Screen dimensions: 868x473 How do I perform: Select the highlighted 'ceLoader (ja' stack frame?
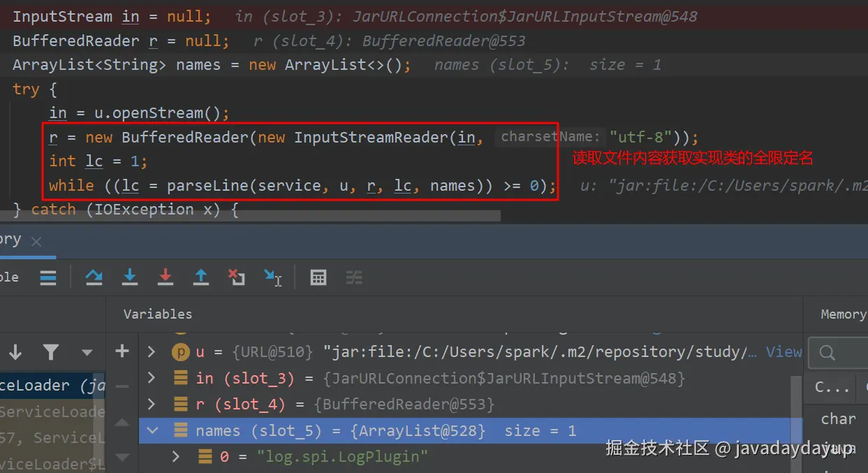(52, 385)
